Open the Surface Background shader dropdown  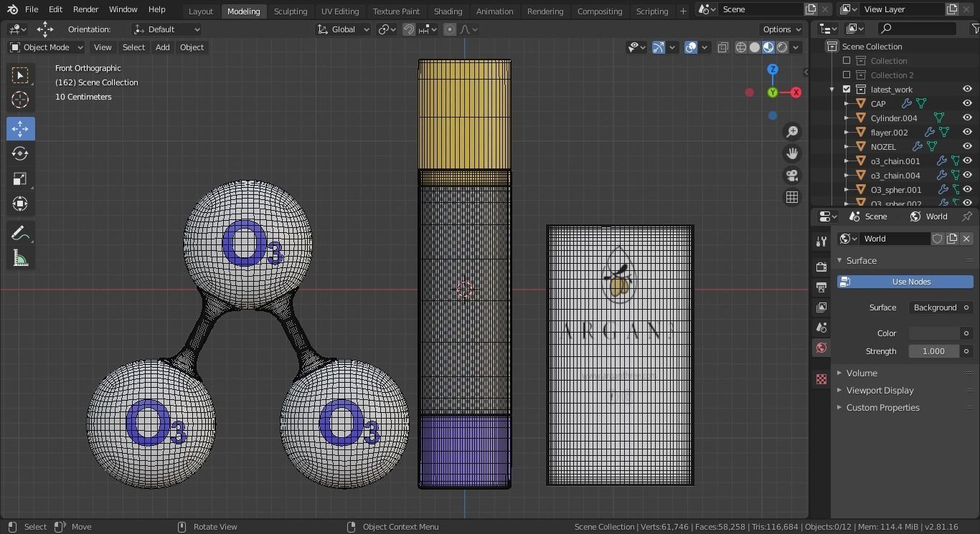pos(935,307)
